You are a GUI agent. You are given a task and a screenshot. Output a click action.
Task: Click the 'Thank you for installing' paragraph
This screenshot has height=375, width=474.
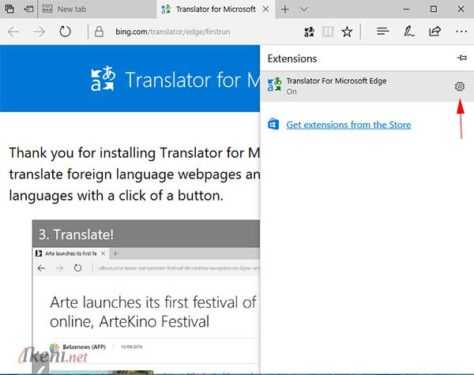pyautogui.click(x=134, y=174)
